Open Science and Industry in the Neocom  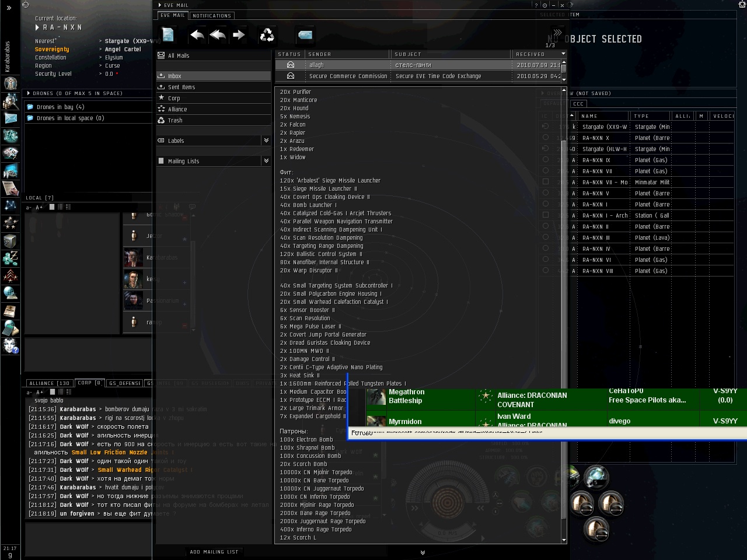click(10, 170)
